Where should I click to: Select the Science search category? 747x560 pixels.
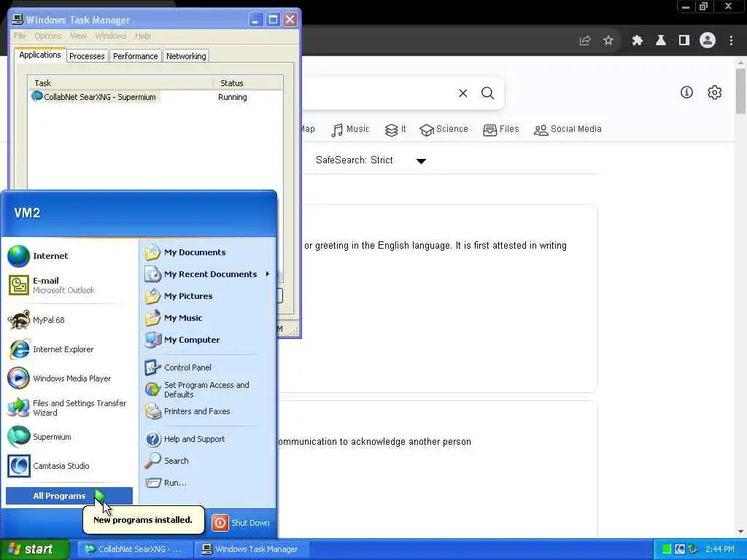pos(444,130)
